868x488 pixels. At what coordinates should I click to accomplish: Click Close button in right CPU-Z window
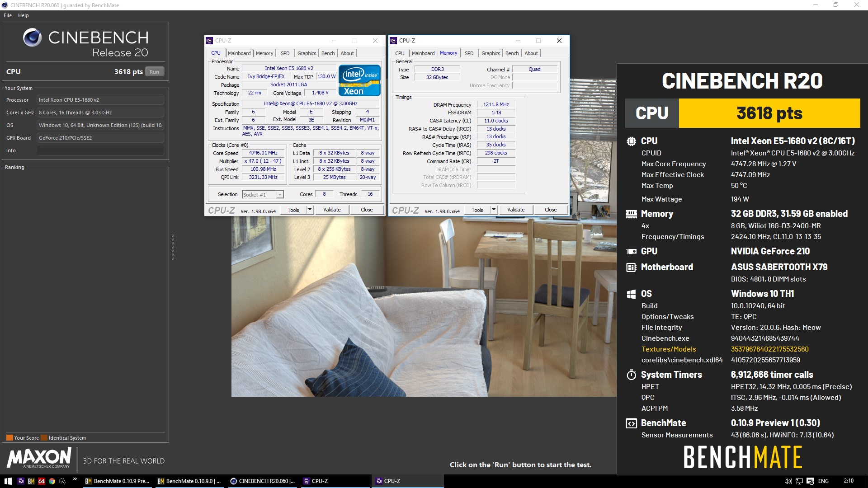pyautogui.click(x=551, y=210)
